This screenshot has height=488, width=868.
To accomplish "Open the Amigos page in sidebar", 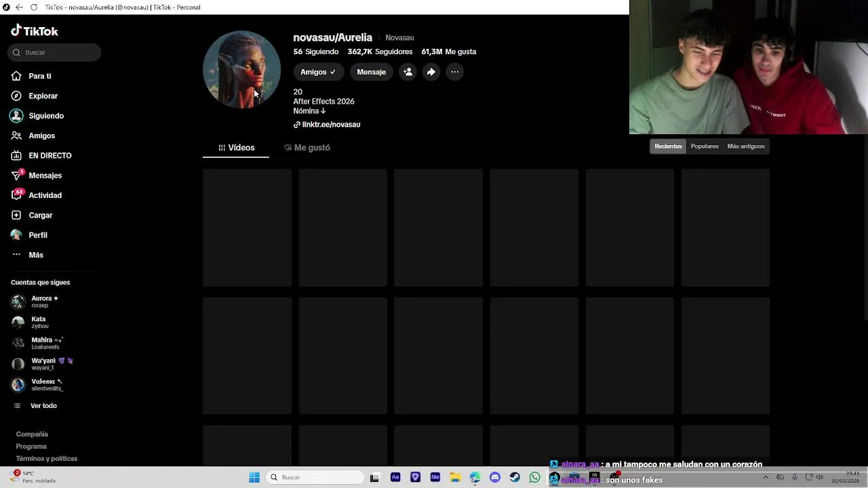I will click(41, 136).
